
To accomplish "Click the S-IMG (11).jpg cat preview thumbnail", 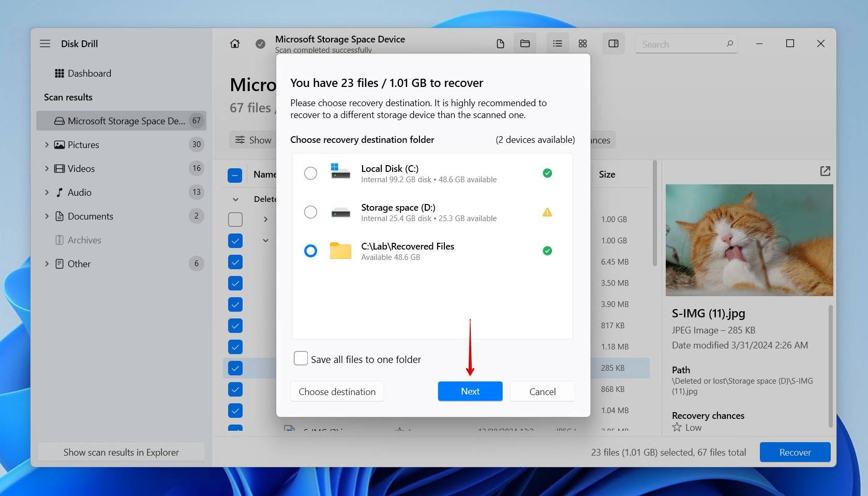I will (x=749, y=241).
